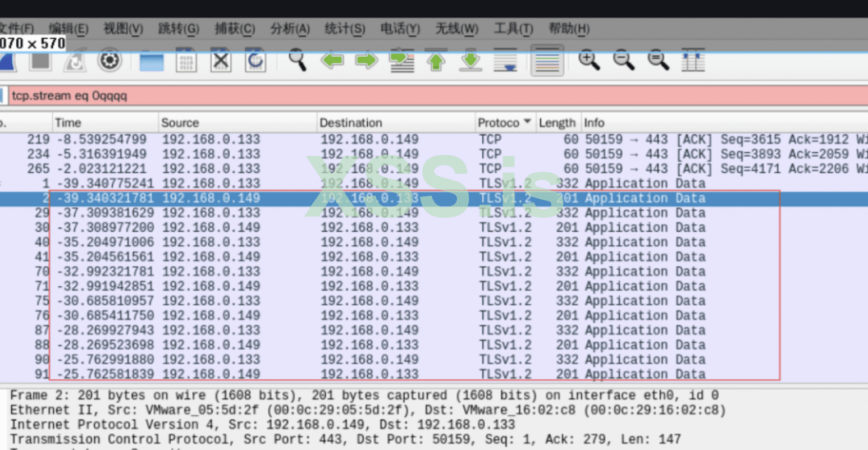868x450 pixels.
Task: Select packet 90 at time -25.762991880
Action: coord(434,359)
